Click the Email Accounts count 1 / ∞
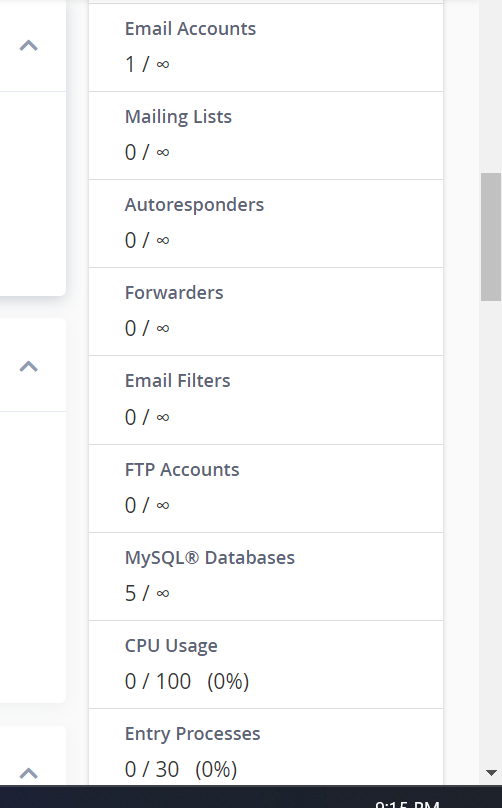The height and width of the screenshot is (808, 502). (x=147, y=64)
